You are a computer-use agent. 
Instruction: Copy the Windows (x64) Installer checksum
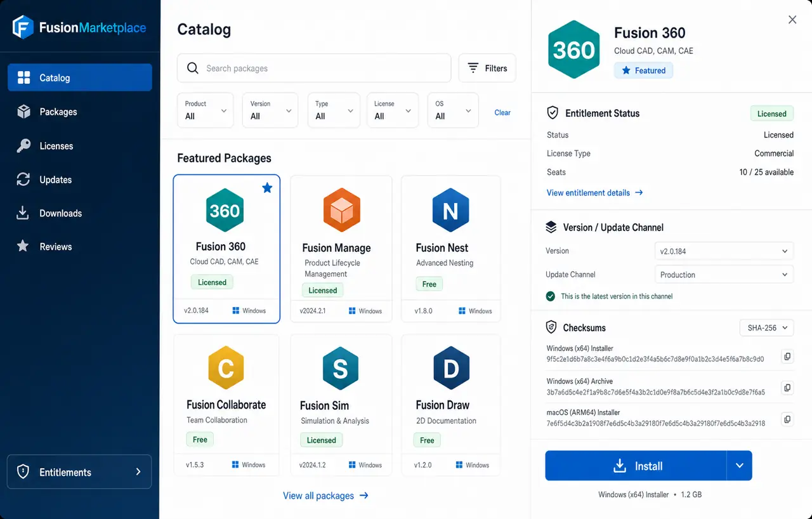point(787,357)
